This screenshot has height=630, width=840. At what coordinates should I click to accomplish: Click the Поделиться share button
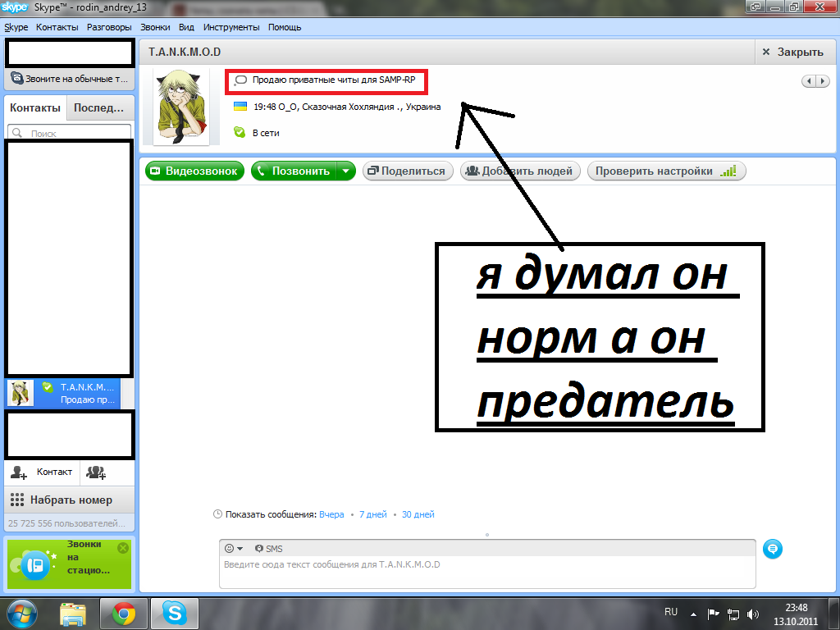pyautogui.click(x=408, y=171)
